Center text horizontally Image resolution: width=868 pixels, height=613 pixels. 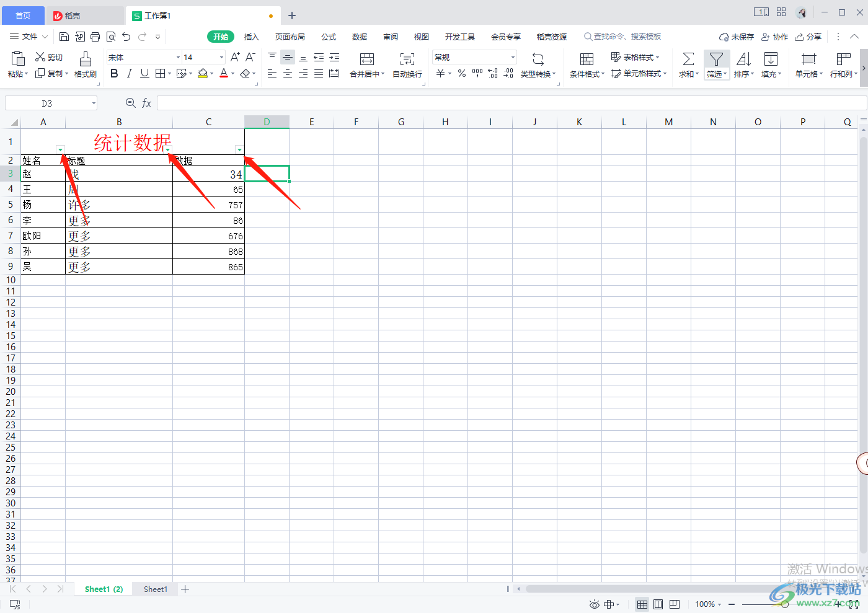(x=288, y=73)
